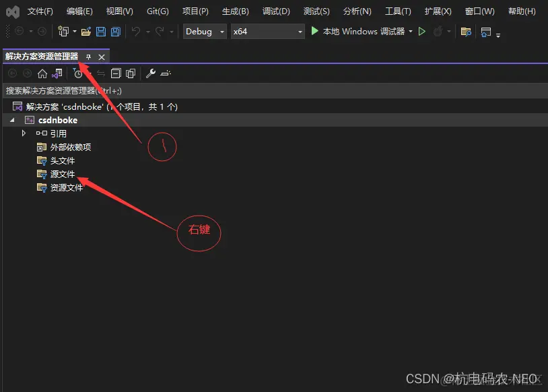Click Solution Explorer back arrow icon
The width and height of the screenshot is (548, 392).
click(x=13, y=73)
